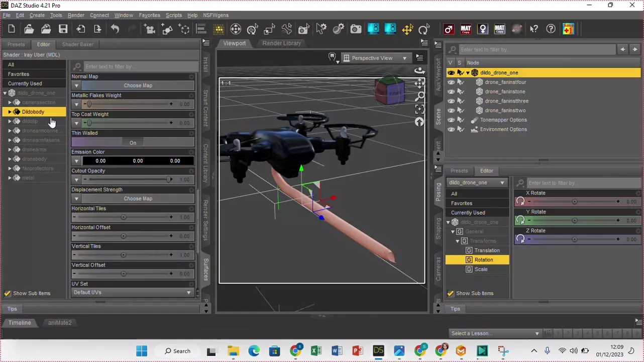Image resolution: width=644 pixels, height=362 pixels.
Task: Click the viewport frame selection icon
Action: tap(419, 109)
